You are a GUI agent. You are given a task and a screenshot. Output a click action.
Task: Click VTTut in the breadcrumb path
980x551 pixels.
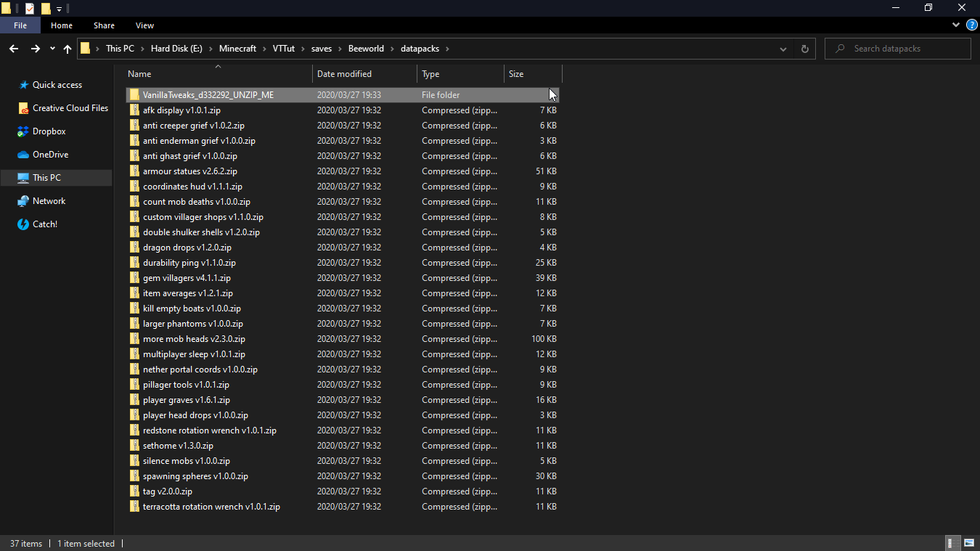pos(285,49)
